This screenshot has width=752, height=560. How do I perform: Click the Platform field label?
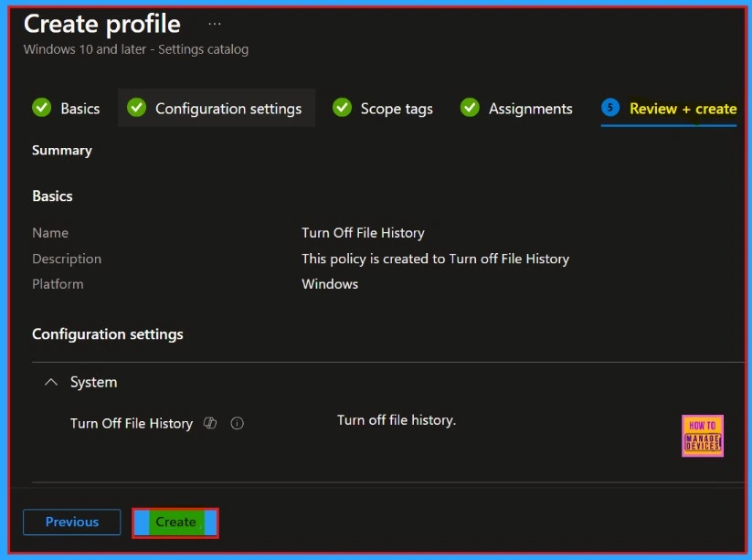[x=58, y=284]
